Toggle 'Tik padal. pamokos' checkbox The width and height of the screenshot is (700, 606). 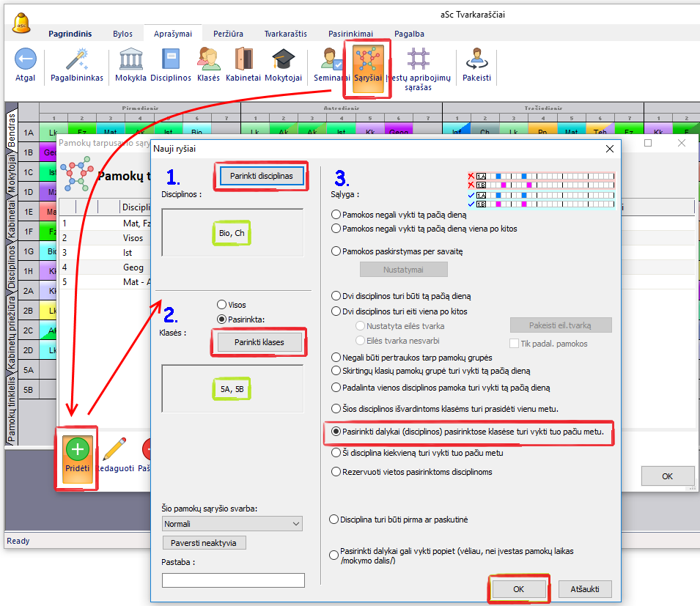514,344
